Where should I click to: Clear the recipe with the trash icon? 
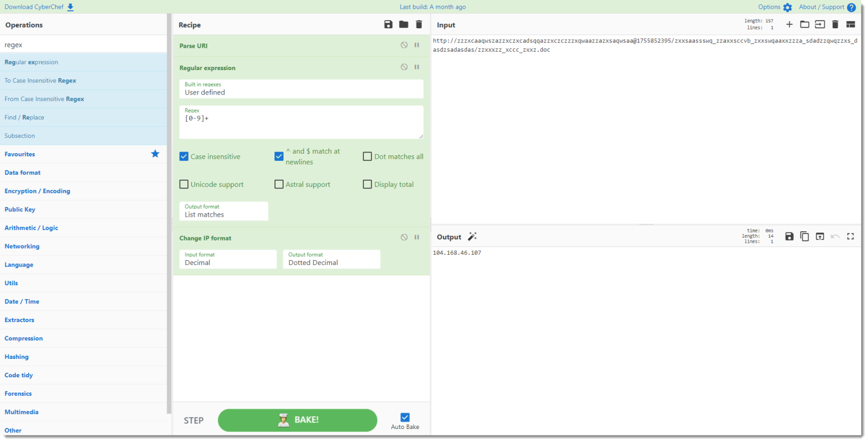click(x=419, y=24)
